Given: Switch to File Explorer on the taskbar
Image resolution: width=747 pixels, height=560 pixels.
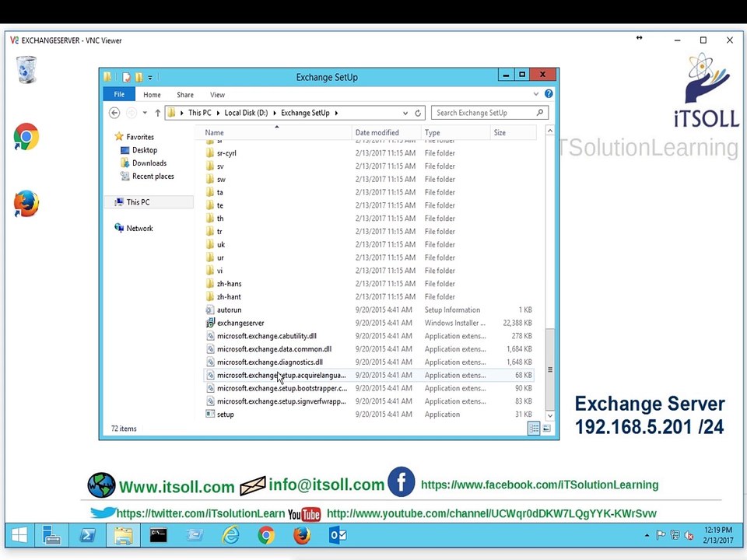Looking at the screenshot, I should [123, 535].
